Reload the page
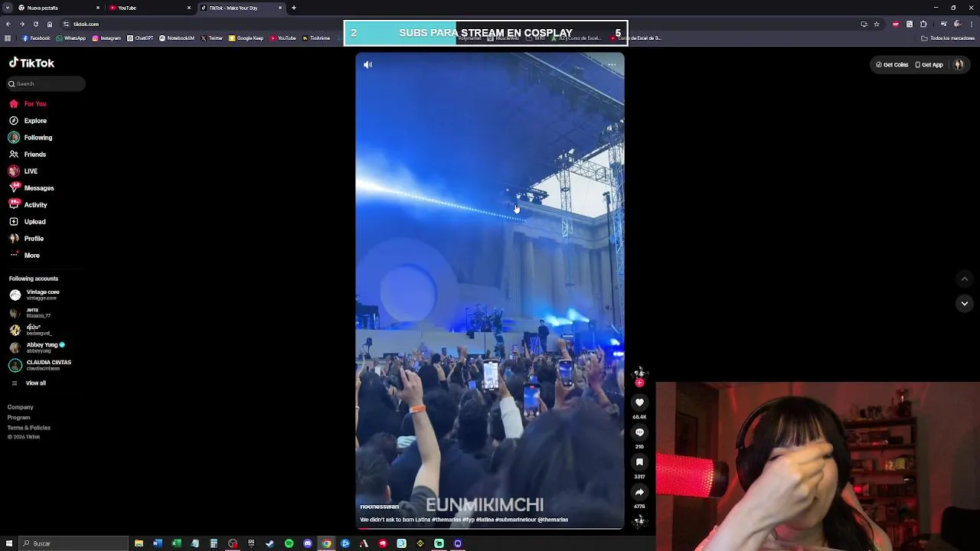The height and width of the screenshot is (551, 980). [35, 24]
